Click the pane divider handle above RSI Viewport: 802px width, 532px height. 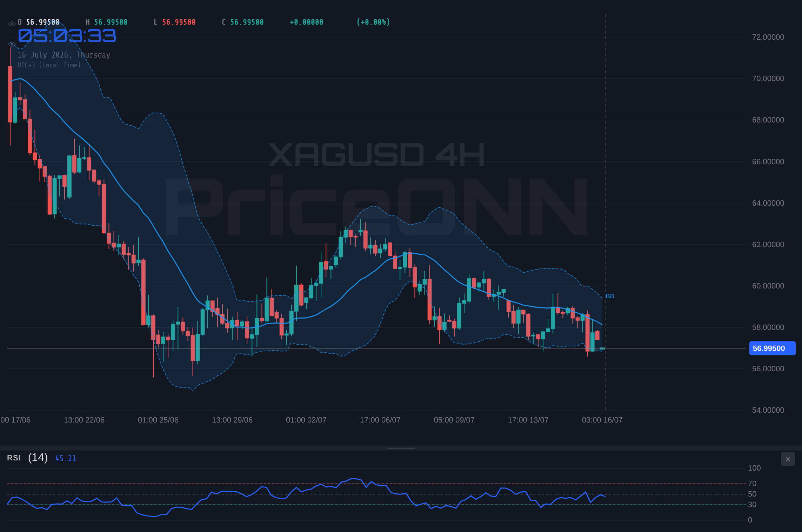[x=401, y=448]
